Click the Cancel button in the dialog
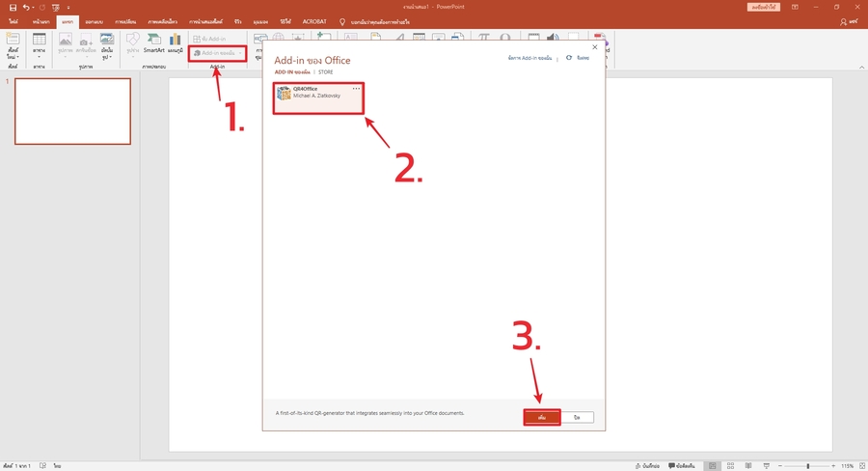Screen dimensions: 868x471 pyautogui.click(x=578, y=417)
